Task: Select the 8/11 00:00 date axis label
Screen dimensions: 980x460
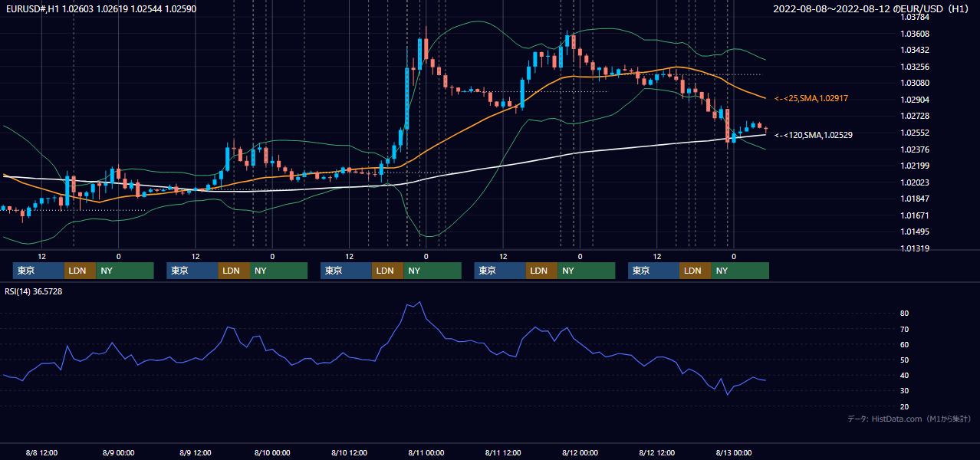Action: click(x=426, y=452)
